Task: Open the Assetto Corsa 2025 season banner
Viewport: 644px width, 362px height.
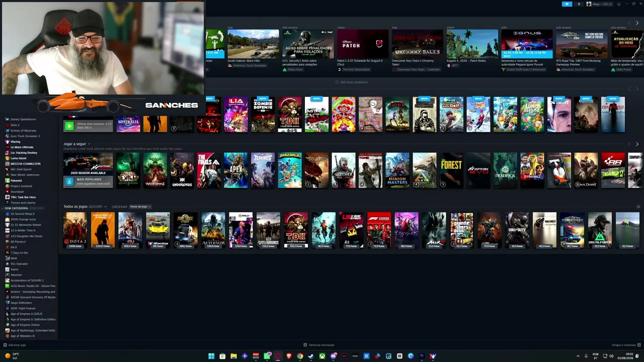Action: click(88, 164)
